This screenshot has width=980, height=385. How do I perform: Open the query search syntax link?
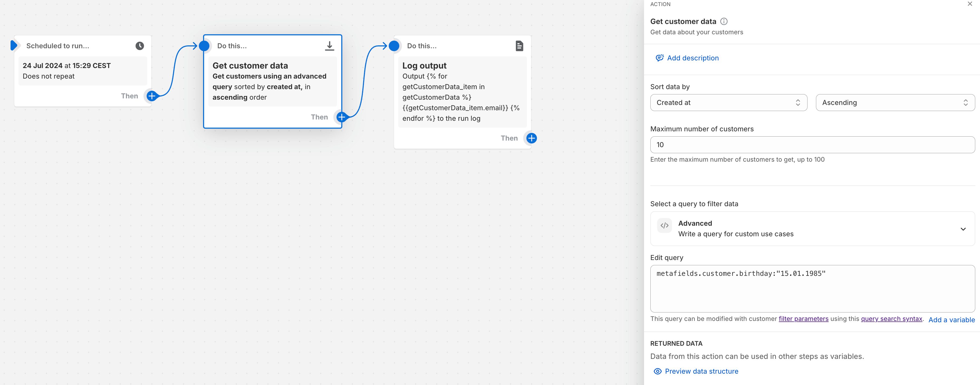click(891, 319)
